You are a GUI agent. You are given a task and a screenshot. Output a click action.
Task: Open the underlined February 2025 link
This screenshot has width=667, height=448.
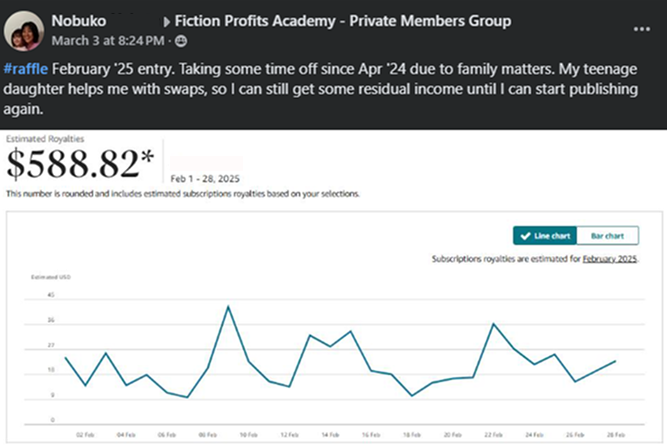612,259
